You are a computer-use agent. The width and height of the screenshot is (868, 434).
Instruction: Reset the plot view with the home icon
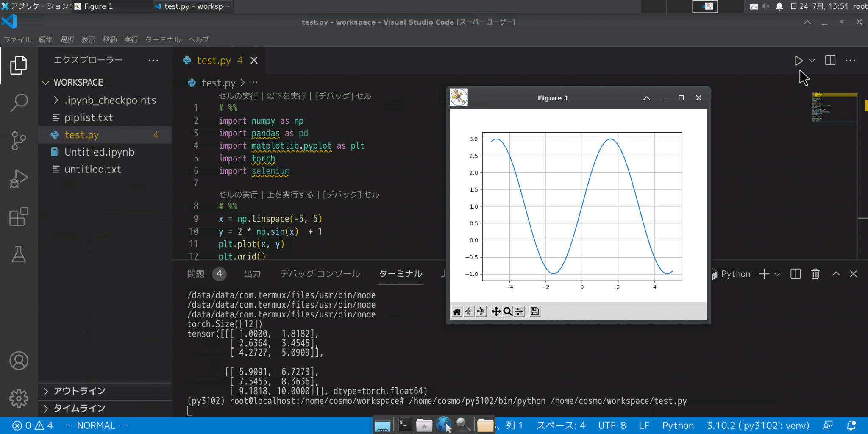(456, 311)
